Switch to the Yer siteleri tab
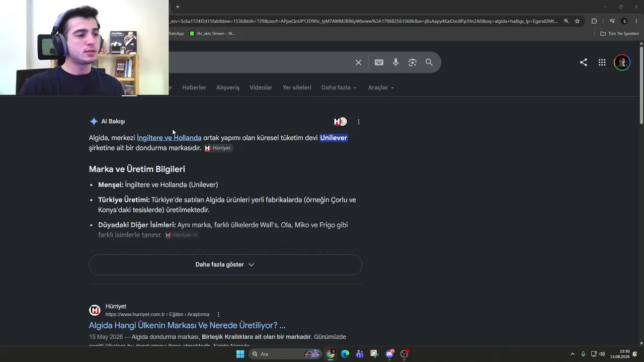Image resolution: width=644 pixels, height=362 pixels. (297, 87)
